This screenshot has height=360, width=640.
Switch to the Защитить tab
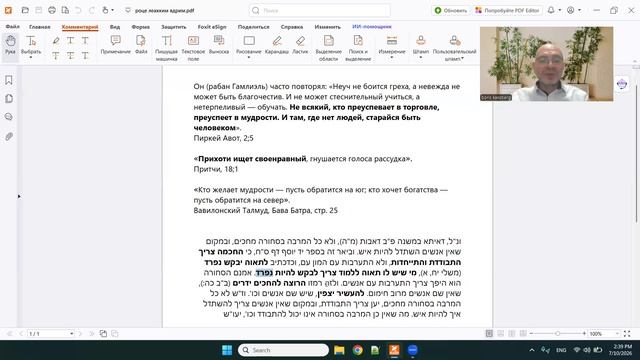(x=173, y=27)
